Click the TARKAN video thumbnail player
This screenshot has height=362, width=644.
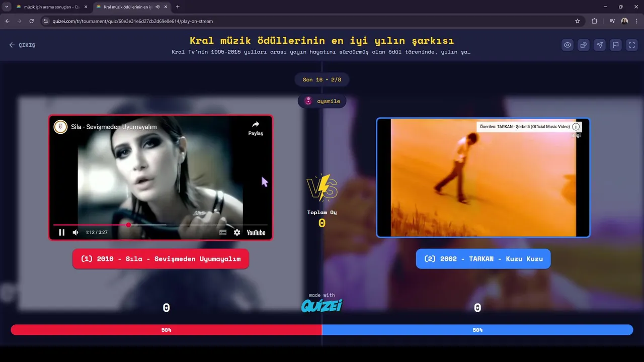coord(483,177)
